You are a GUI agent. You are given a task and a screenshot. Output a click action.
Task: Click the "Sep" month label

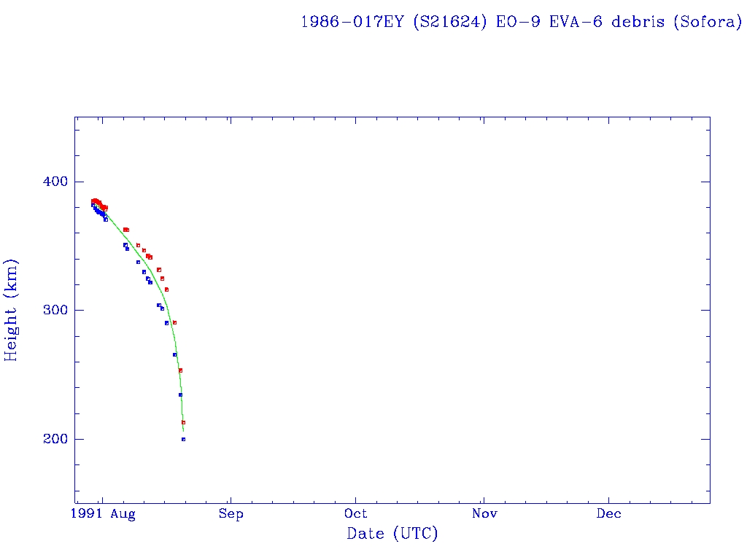point(231,514)
